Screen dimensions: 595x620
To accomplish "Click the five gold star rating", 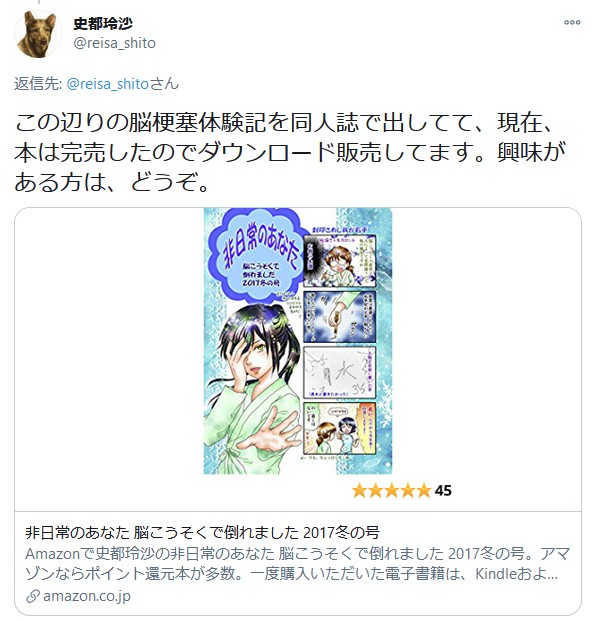I will [x=391, y=491].
